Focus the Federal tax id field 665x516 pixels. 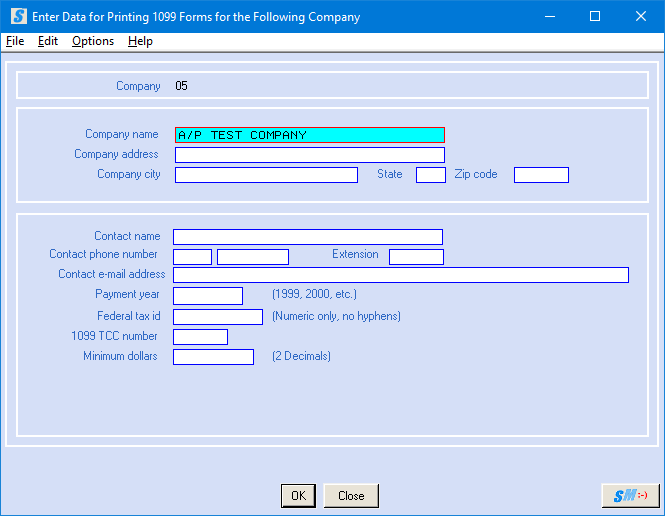click(217, 317)
